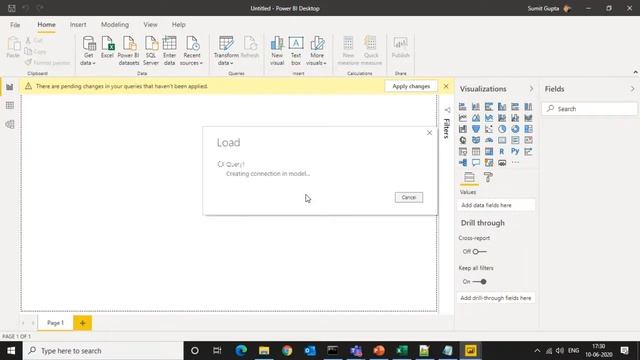Collapse the ribbon with chevron
This screenshot has height=360, width=640.
pos(636,72)
